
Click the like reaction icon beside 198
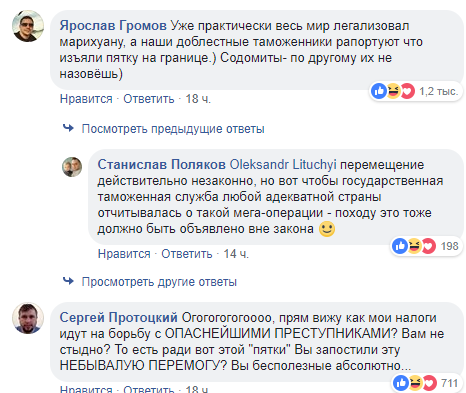click(x=400, y=246)
